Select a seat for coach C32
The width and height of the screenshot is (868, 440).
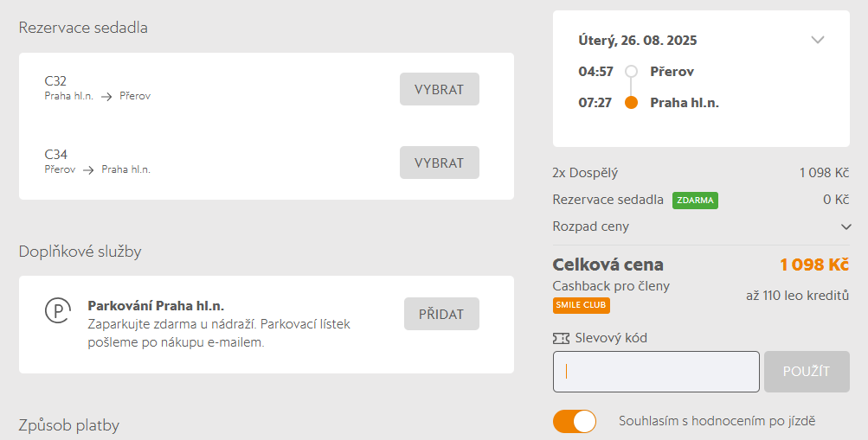[439, 89]
